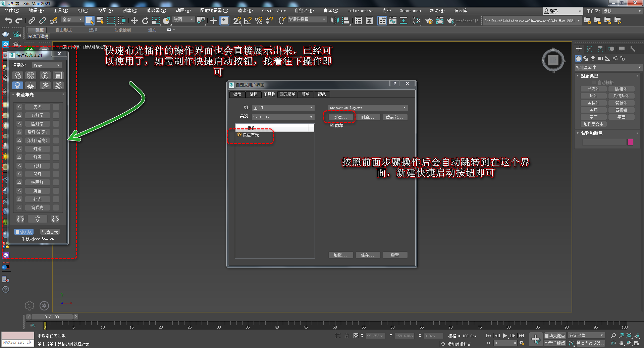The image size is (644, 348).
Task: Select the Move tool in main toolbar
Action: (x=134, y=21)
